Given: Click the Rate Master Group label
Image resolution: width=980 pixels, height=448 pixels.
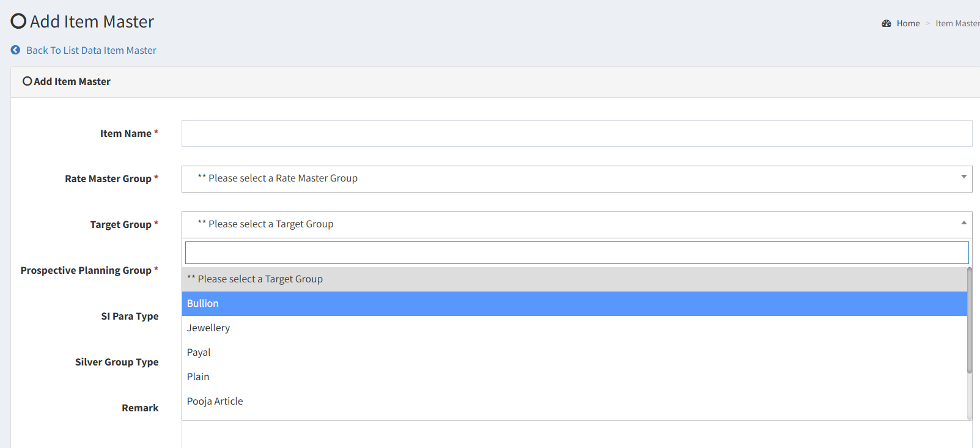Looking at the screenshot, I should click(108, 178).
